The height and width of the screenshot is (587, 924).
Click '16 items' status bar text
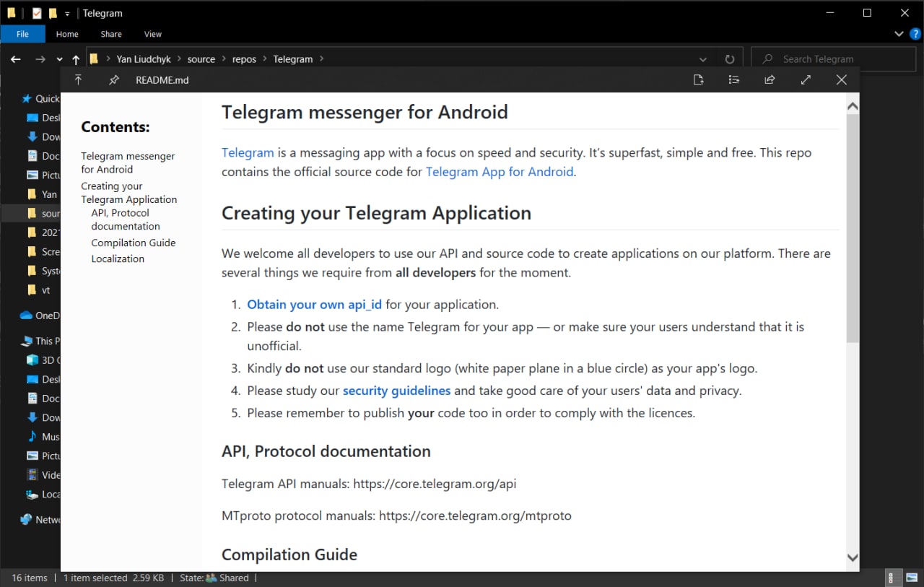[30, 578]
